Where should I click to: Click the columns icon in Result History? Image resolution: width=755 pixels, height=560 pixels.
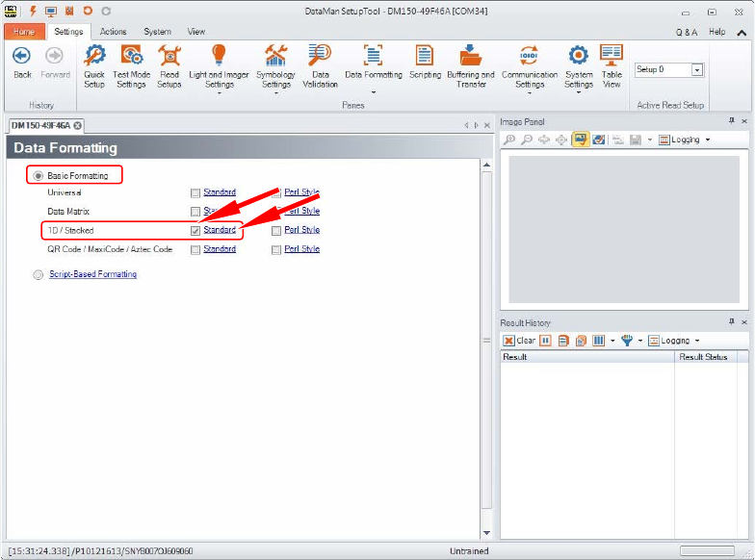598,341
